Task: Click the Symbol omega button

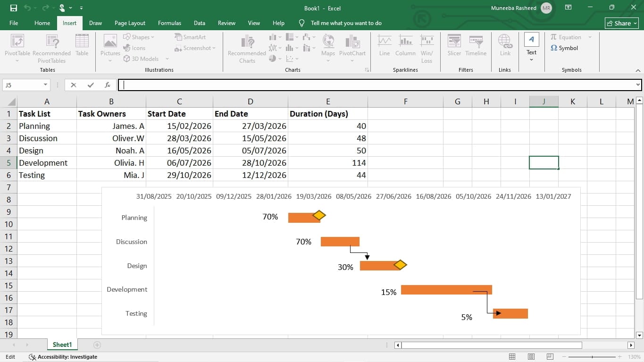Action: (564, 48)
